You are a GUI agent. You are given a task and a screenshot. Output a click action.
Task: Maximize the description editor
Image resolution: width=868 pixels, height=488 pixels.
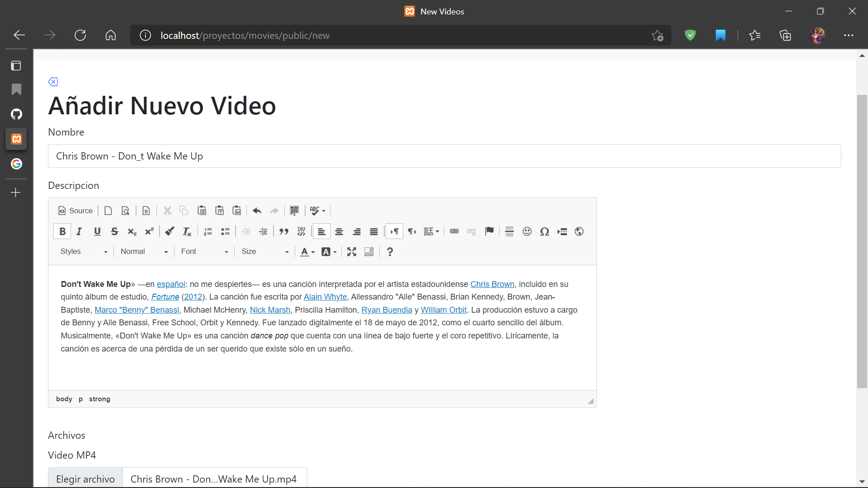pyautogui.click(x=351, y=252)
